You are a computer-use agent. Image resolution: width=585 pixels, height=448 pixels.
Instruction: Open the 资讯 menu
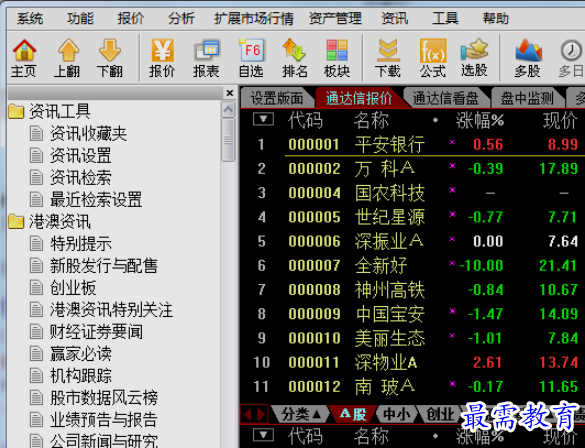click(395, 18)
